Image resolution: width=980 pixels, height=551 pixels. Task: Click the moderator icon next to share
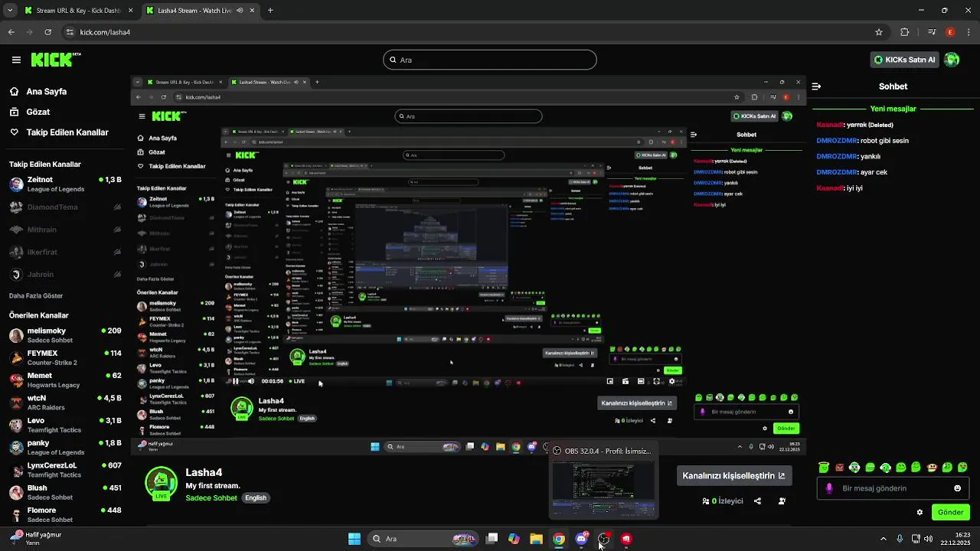tap(782, 501)
